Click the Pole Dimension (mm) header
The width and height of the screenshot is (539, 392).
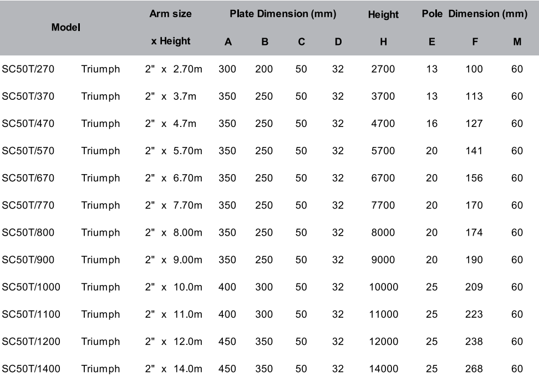click(474, 14)
